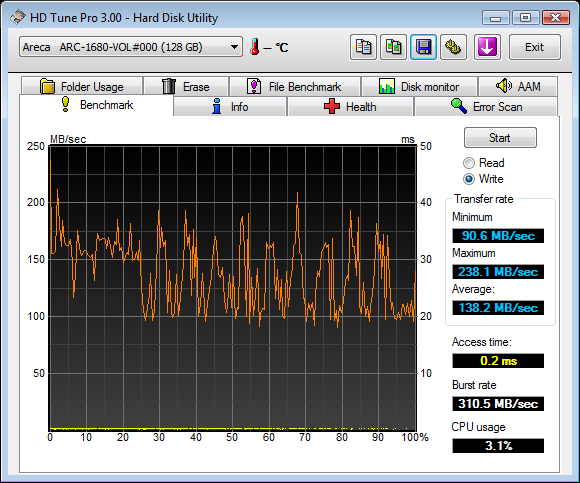The height and width of the screenshot is (483, 580).
Task: Click the copy text to clipboard icon
Action: point(363,47)
